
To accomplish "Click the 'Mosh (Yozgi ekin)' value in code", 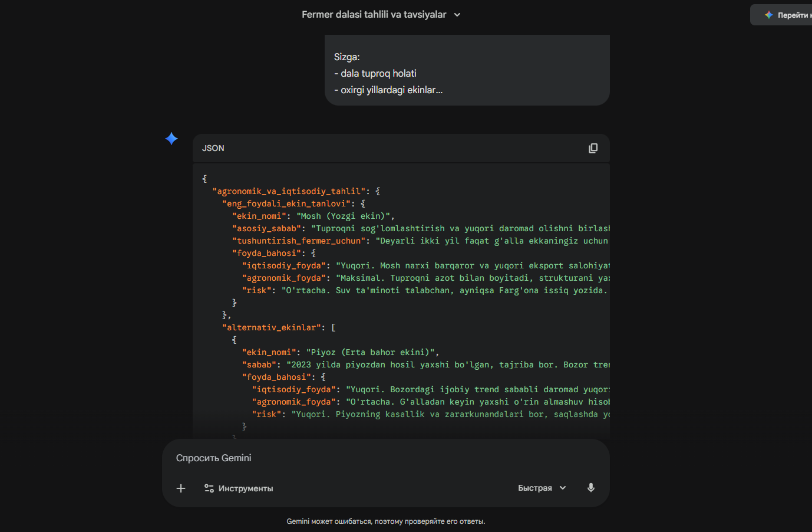I will click(345, 216).
